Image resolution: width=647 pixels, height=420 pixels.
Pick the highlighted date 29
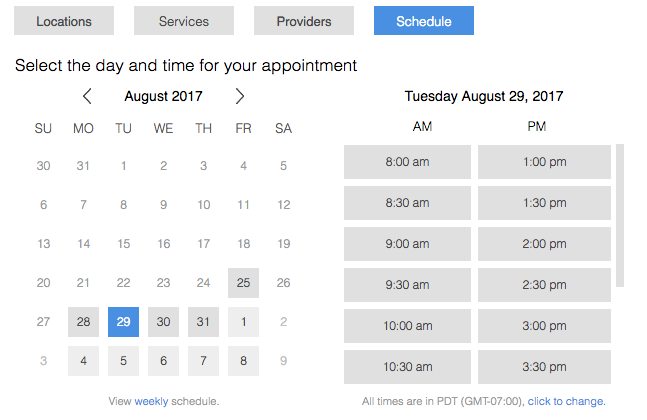tap(123, 322)
